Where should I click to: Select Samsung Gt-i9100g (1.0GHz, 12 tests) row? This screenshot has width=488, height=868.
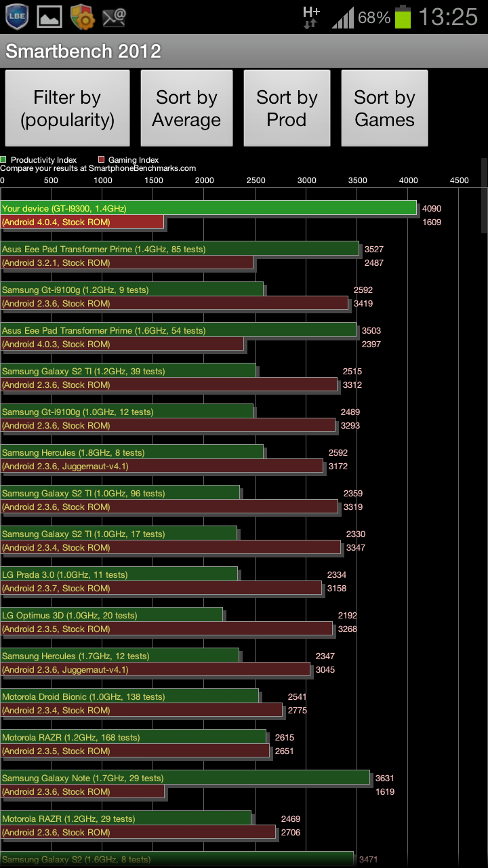pyautogui.click(x=127, y=412)
